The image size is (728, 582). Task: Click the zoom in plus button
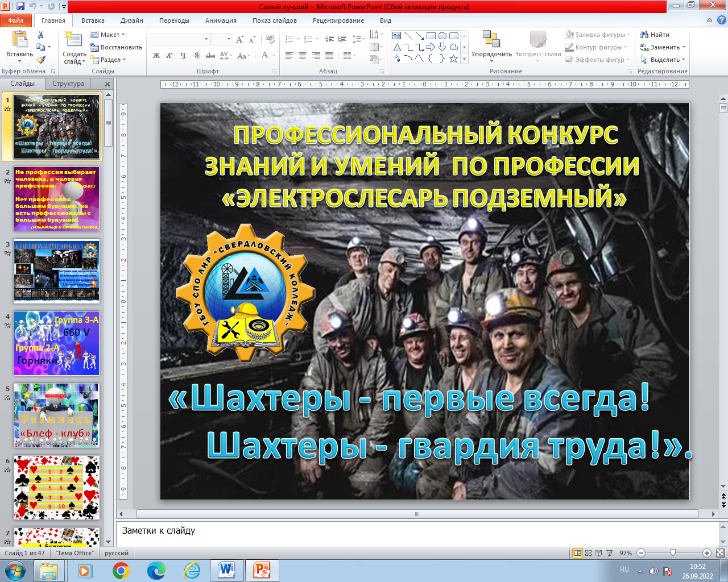point(706,553)
